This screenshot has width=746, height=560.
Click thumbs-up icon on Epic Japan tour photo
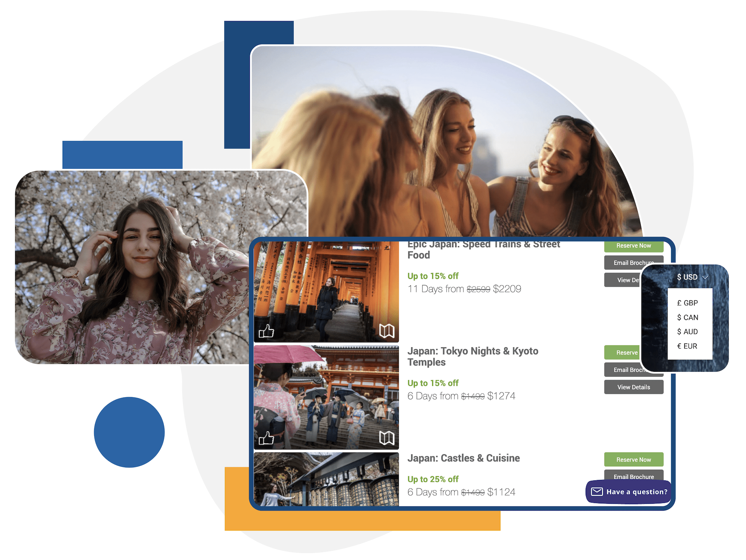coord(266,331)
